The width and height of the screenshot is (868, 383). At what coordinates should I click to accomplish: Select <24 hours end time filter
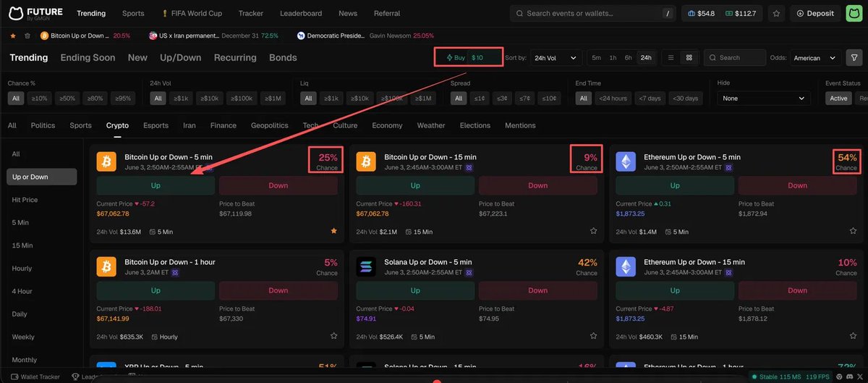point(612,98)
